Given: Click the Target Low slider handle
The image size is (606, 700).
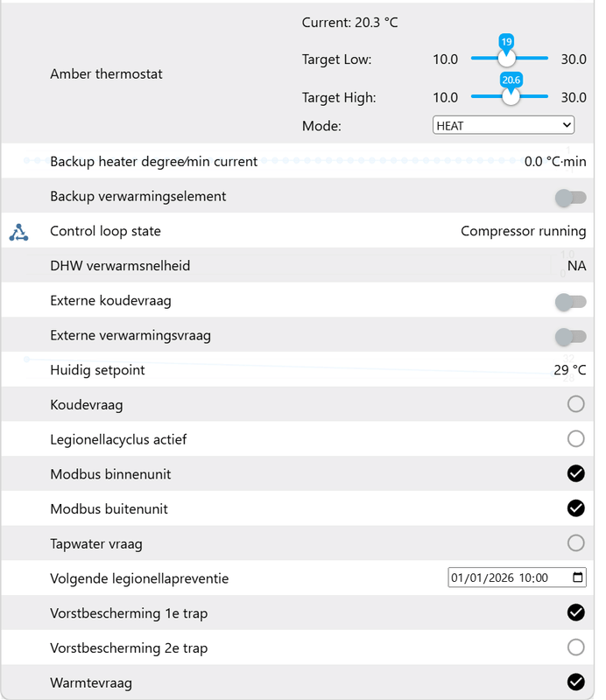Looking at the screenshot, I should click(x=506, y=59).
